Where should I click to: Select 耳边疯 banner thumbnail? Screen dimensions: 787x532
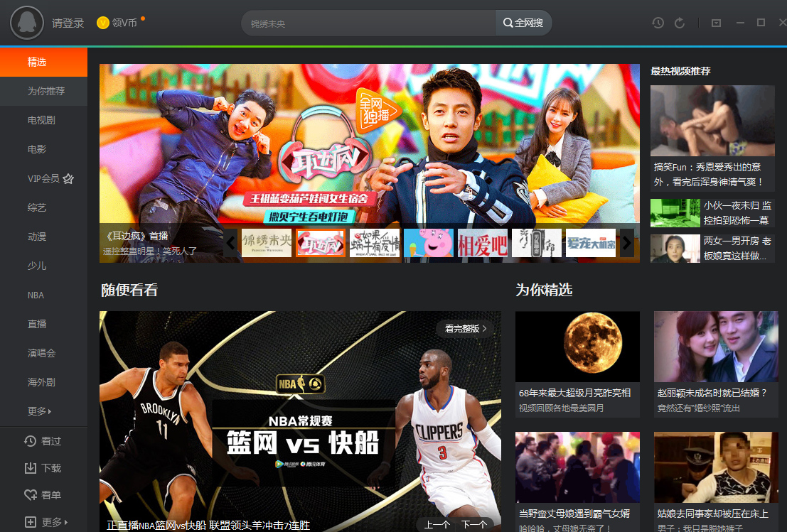pos(321,243)
